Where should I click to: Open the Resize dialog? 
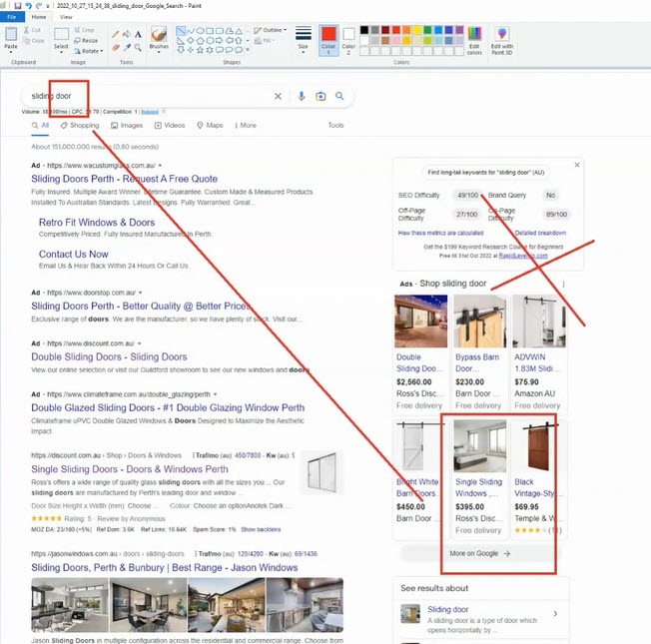click(x=86, y=41)
